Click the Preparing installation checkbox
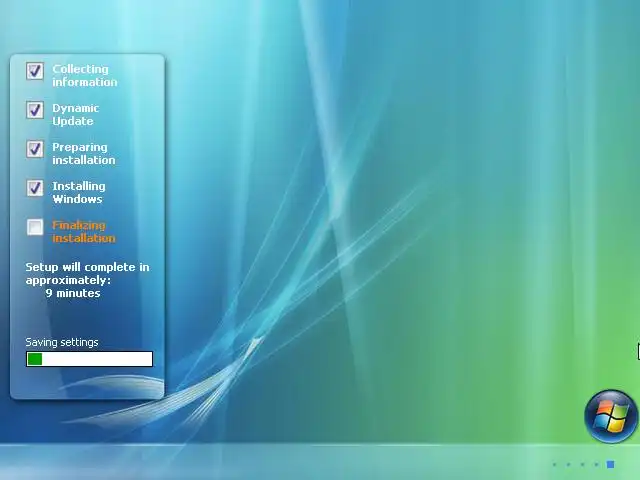 (x=35, y=149)
